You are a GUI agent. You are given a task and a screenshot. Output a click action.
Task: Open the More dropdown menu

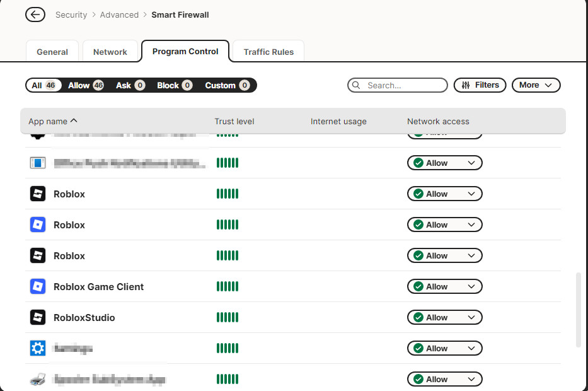[536, 85]
